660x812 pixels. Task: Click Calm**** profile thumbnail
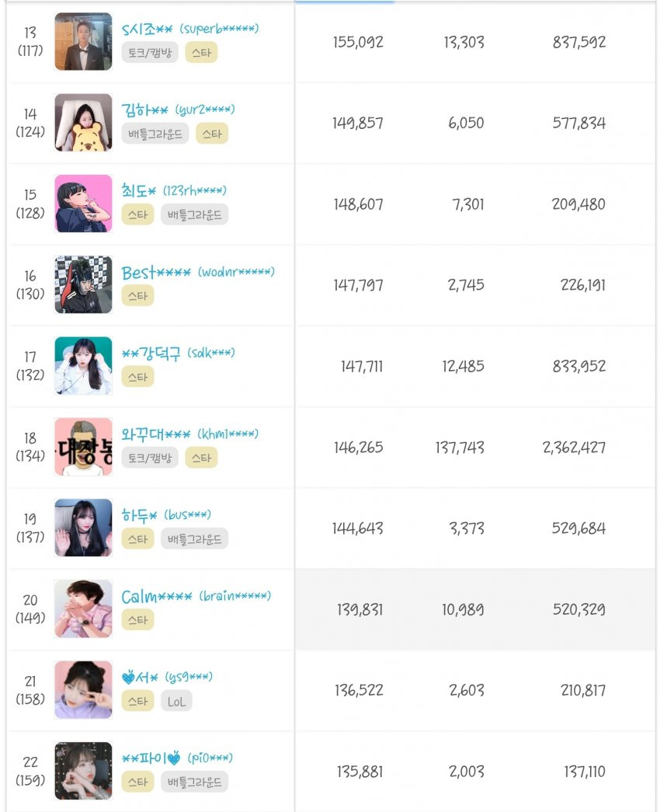(83, 609)
